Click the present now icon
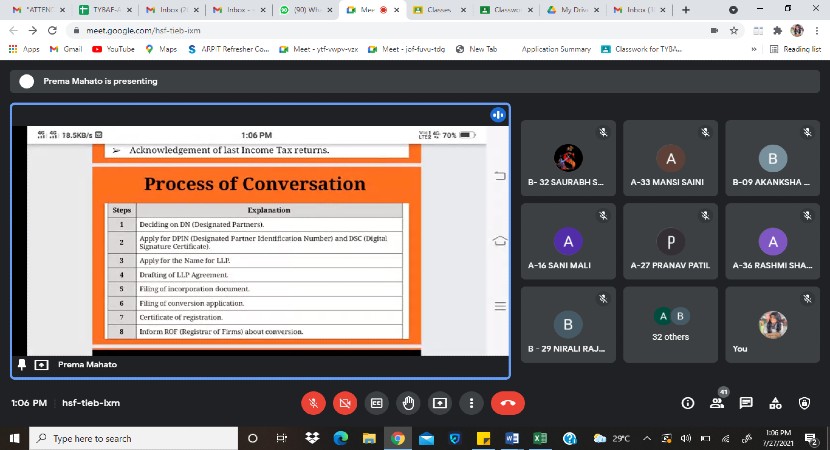 tap(439, 403)
